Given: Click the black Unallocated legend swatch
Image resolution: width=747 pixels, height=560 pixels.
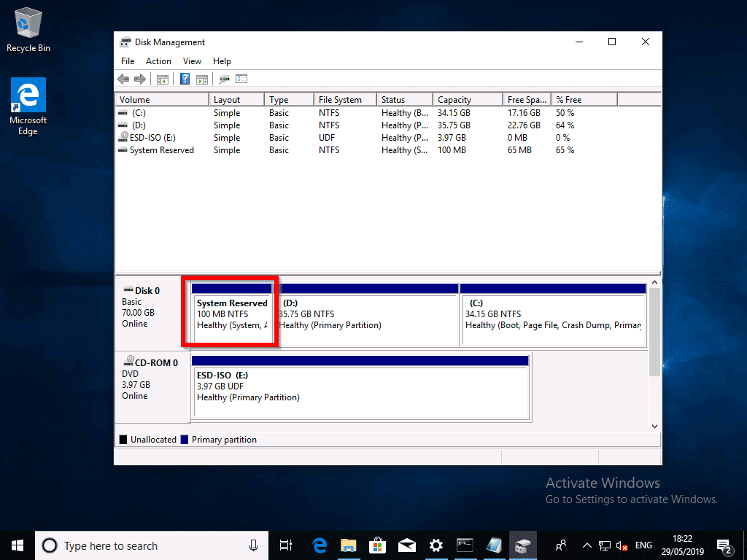Looking at the screenshot, I should coord(123,440).
